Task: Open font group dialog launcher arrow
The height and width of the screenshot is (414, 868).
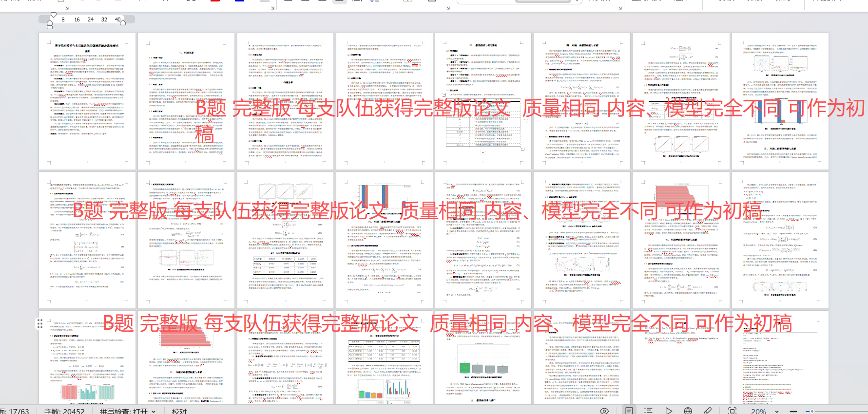Action: coord(67,7)
